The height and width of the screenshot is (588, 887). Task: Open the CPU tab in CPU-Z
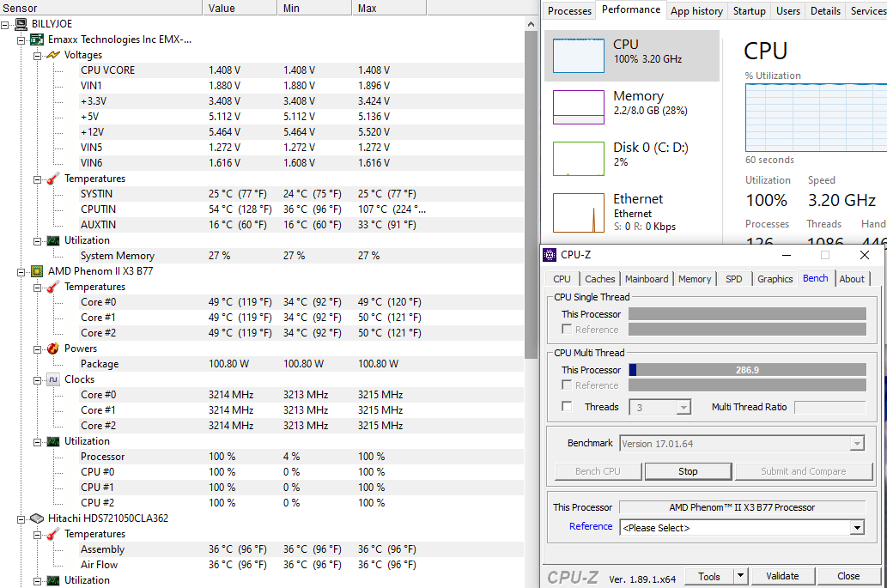tap(562, 279)
